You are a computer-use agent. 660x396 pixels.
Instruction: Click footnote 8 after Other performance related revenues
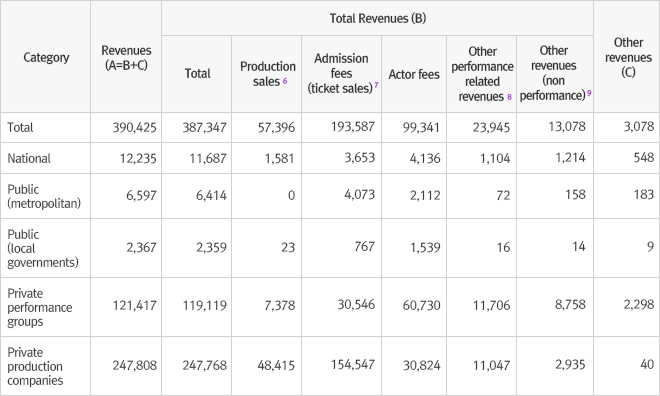point(509,97)
